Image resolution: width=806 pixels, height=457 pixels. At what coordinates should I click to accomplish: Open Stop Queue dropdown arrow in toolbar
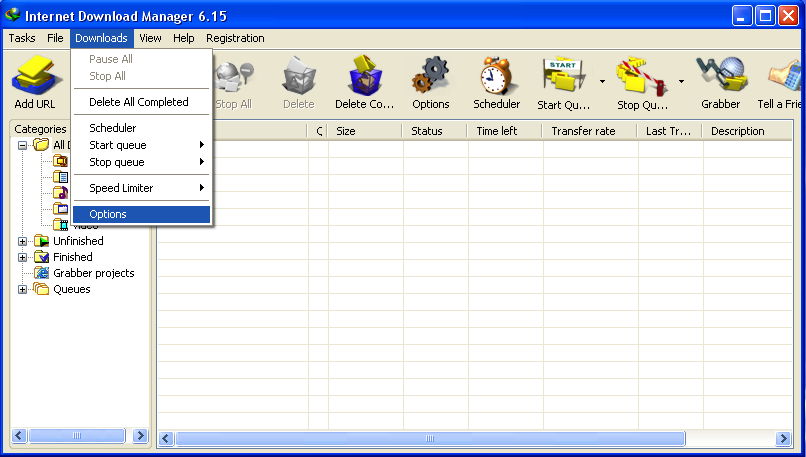pyautogui.click(x=681, y=81)
